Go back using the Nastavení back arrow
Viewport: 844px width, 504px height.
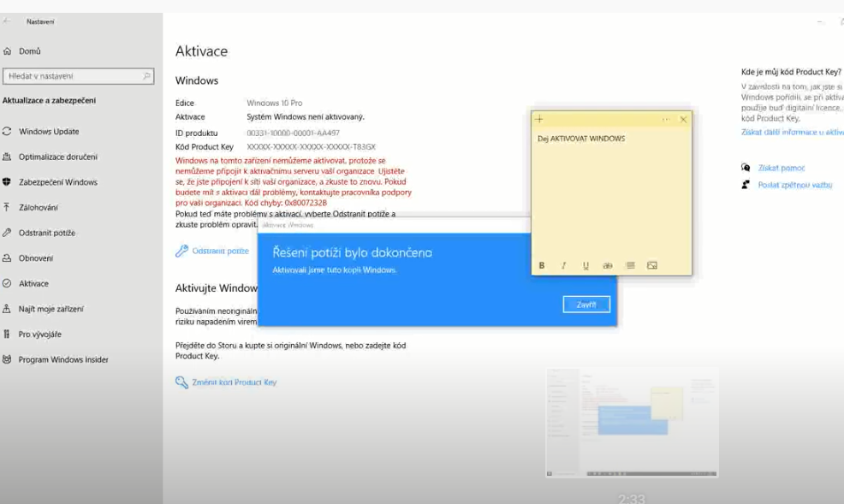tap(7, 21)
